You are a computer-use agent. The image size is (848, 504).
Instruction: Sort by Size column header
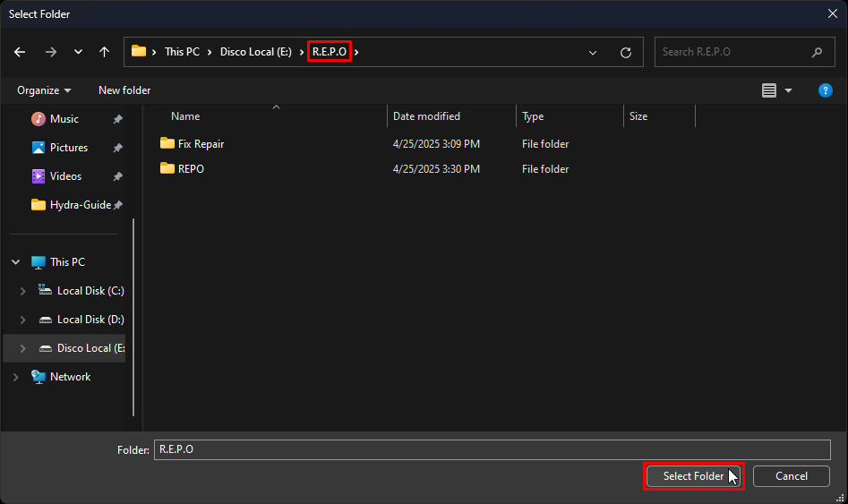click(x=638, y=116)
